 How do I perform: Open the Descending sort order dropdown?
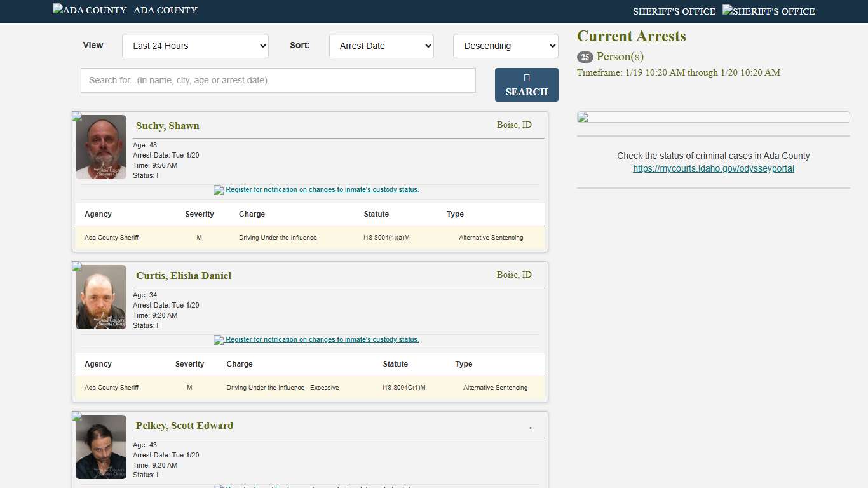click(505, 46)
